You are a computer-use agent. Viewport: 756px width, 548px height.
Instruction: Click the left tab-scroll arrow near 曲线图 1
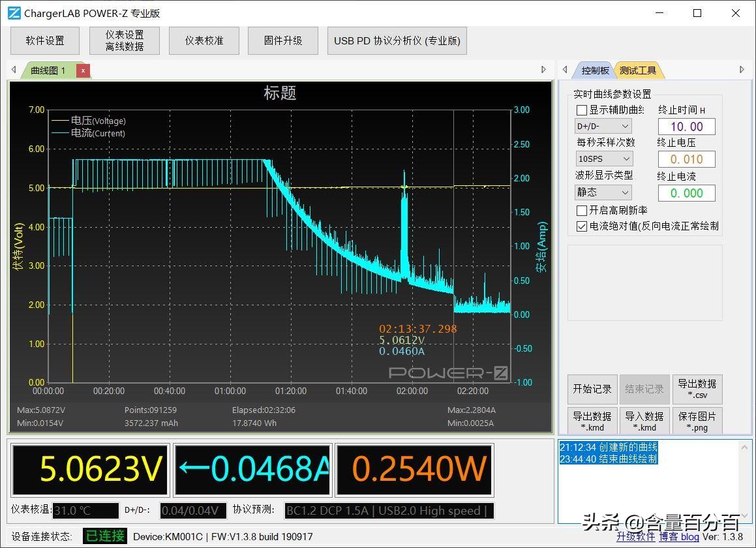tap(13, 70)
